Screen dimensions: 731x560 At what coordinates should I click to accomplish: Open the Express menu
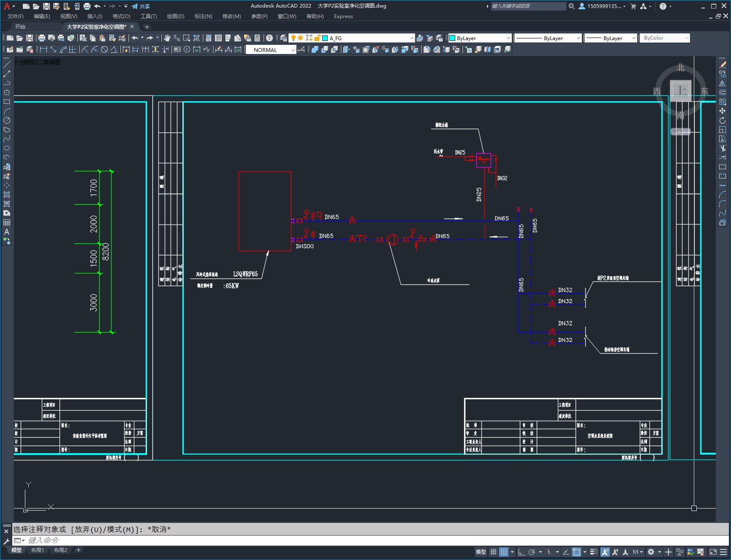[x=343, y=16]
